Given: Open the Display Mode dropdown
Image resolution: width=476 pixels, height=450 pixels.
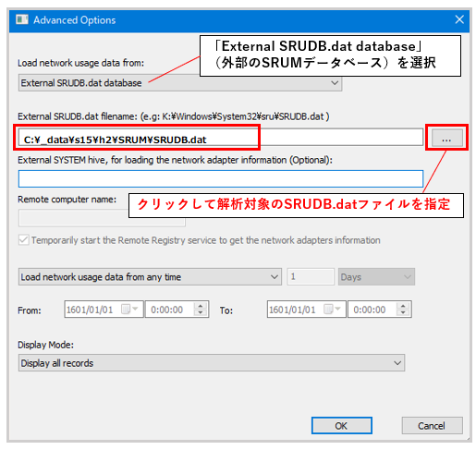Looking at the screenshot, I should point(212,363).
